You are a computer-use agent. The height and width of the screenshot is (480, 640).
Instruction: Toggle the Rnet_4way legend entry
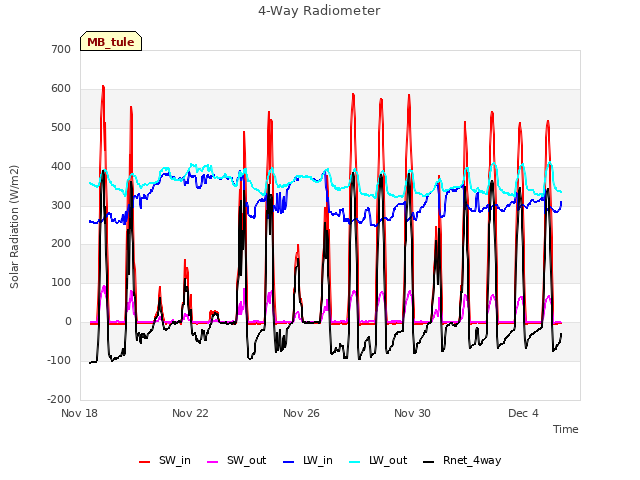point(462,460)
